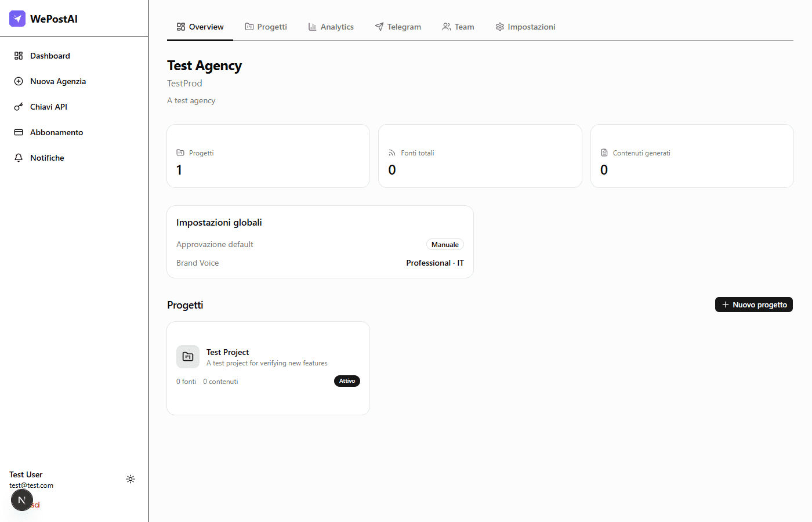Click the Attivo status badge
Viewport: 812px width, 522px height.
click(347, 381)
